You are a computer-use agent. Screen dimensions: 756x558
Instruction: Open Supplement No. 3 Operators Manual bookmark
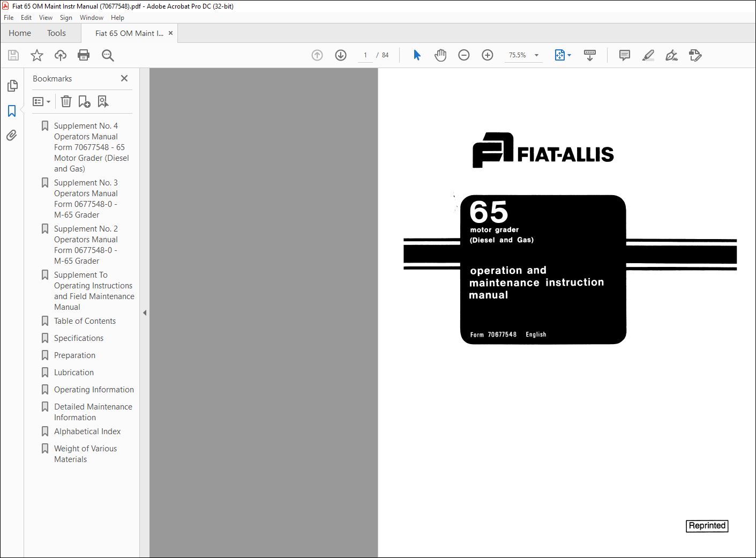(86, 199)
